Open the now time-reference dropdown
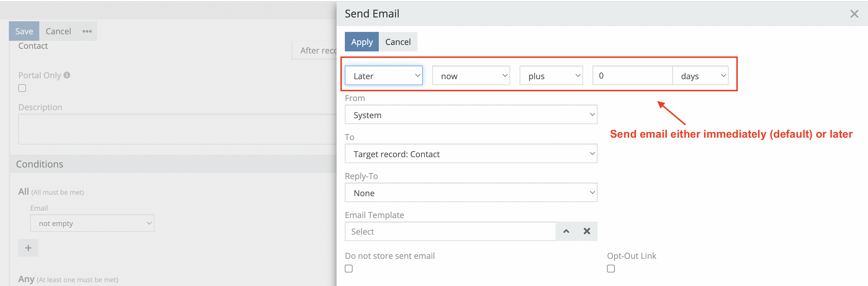This screenshot has width=868, height=286. pos(471,75)
